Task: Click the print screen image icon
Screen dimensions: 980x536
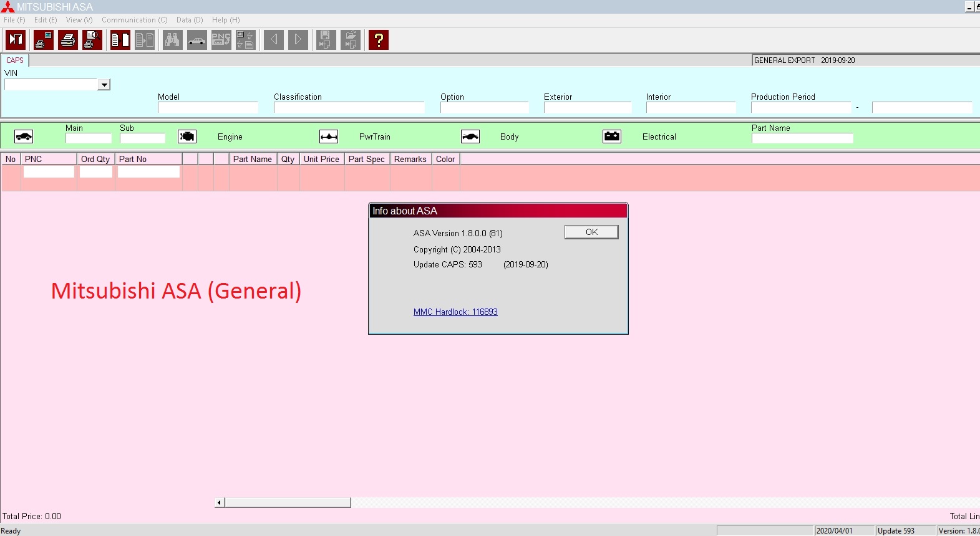Action: [x=44, y=40]
